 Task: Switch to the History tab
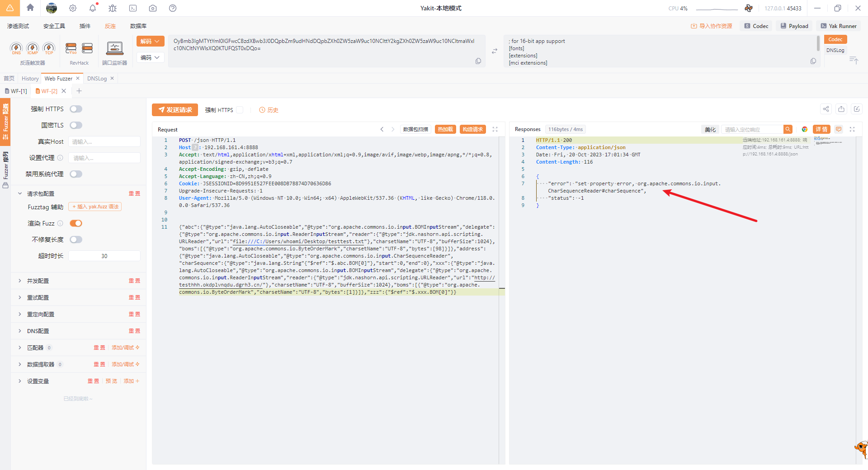(x=30, y=79)
